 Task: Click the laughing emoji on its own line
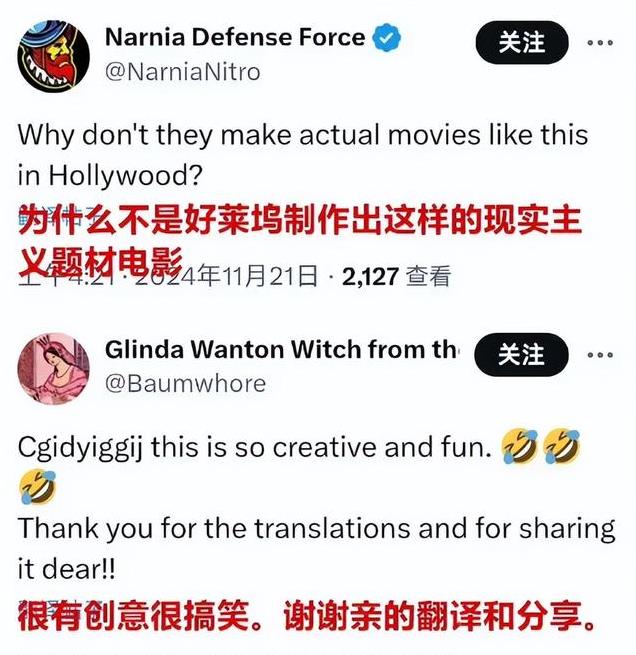[37, 487]
